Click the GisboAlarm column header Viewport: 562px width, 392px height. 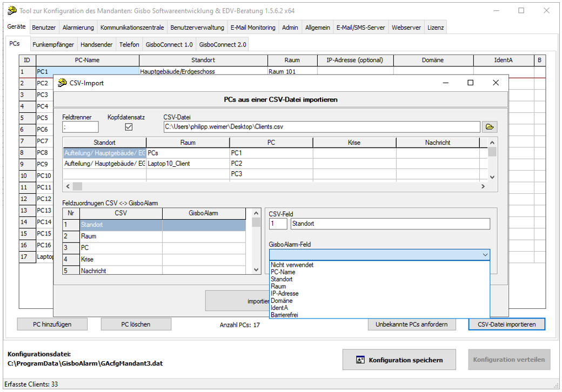(x=204, y=213)
